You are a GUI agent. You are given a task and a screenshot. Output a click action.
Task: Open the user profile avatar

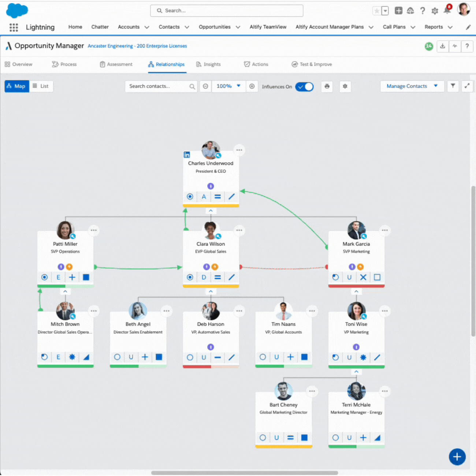pos(464,10)
